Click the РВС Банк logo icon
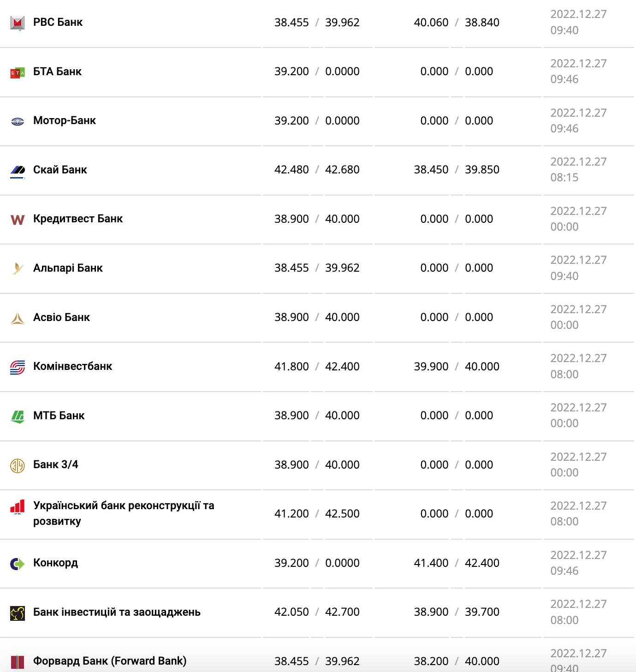This screenshot has height=672, width=636. click(x=18, y=23)
